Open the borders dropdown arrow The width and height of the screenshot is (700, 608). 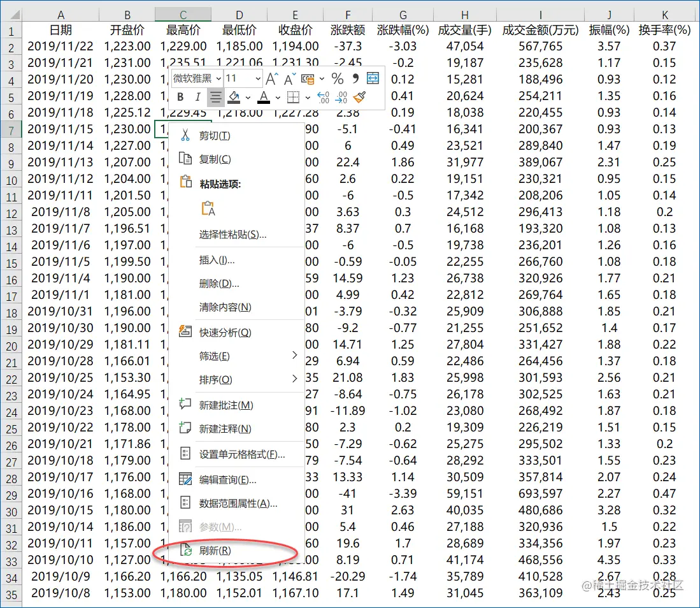[x=308, y=97]
